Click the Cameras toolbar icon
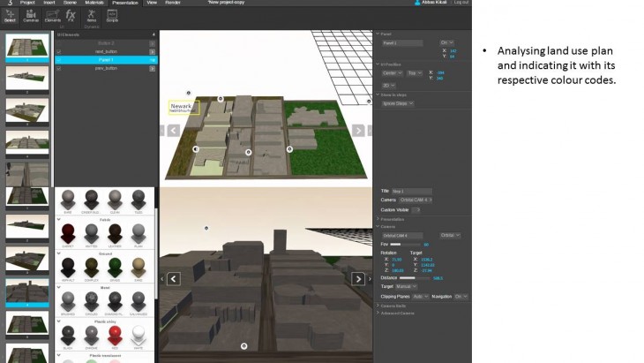 (31, 16)
